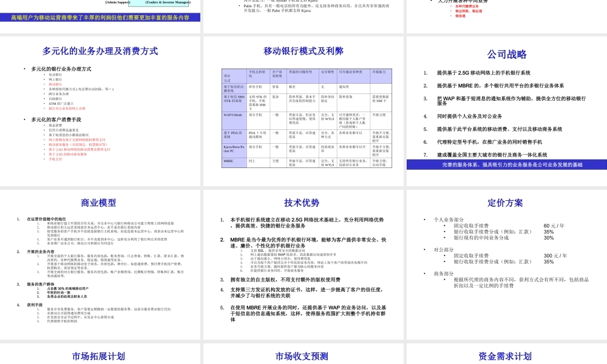Click point 3 拥有独立的自主版权
This screenshot has height=364, width=607.
click(285, 280)
